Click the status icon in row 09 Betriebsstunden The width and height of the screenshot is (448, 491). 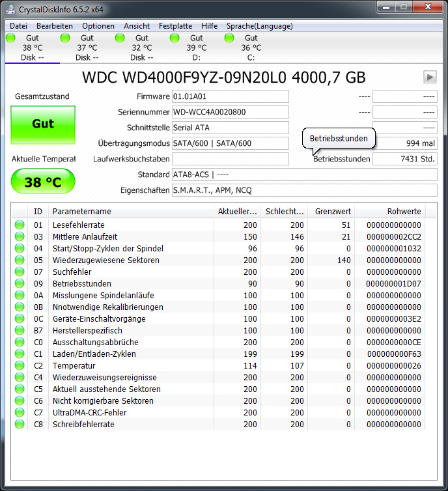point(20,283)
